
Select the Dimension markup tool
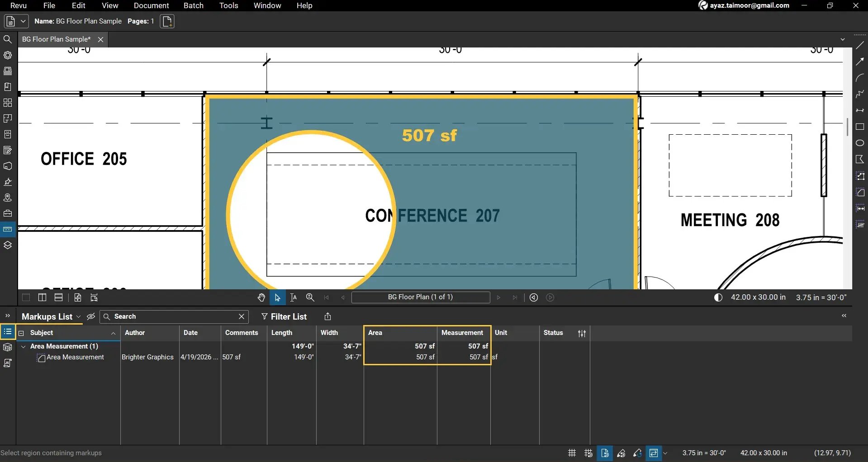[860, 110]
